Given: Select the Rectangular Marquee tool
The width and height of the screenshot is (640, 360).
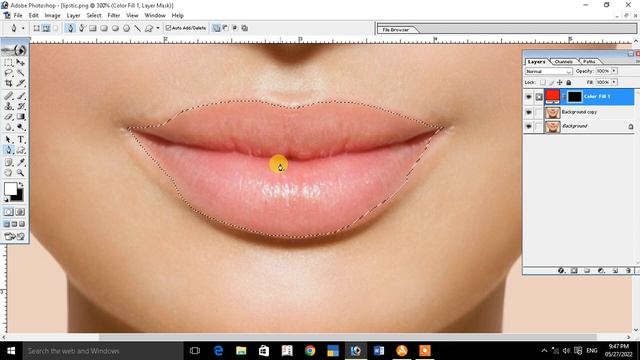Looking at the screenshot, I should click(x=9, y=62).
